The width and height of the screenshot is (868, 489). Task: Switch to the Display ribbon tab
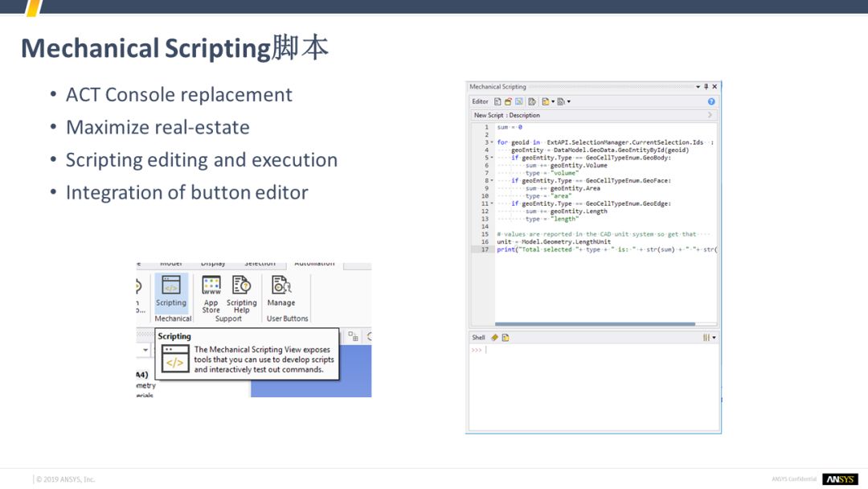[213, 264]
